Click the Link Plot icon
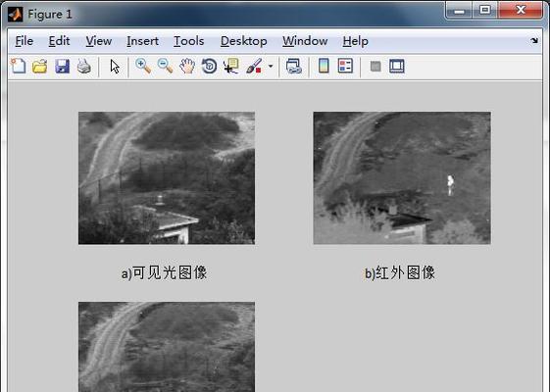The width and height of the screenshot is (550, 392). 293,66
